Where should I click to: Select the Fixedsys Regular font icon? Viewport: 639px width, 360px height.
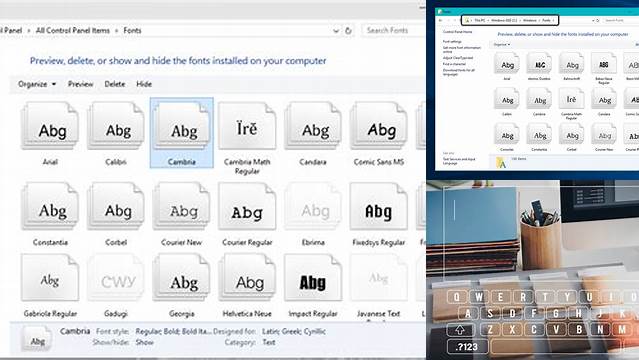379,206
